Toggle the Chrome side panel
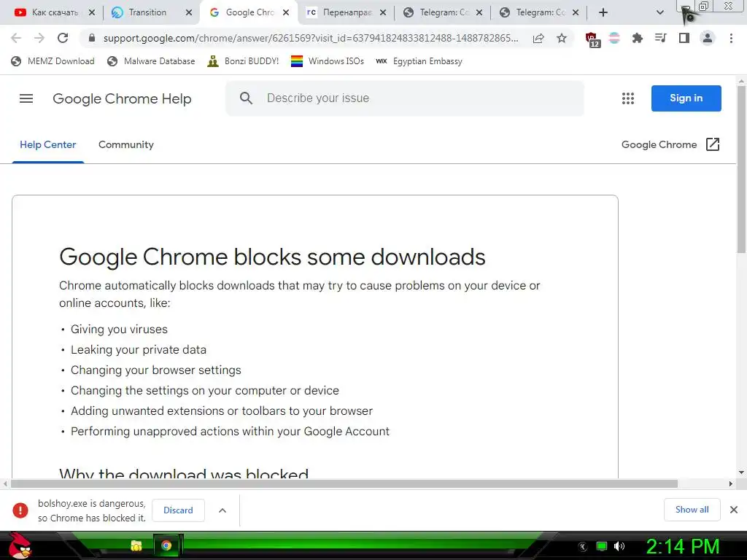The height and width of the screenshot is (560, 747). pos(684,38)
